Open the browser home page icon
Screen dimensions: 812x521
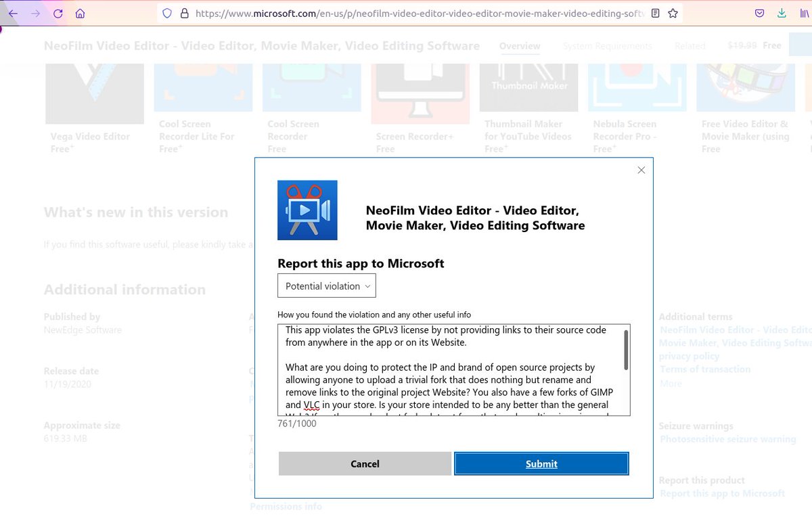80,13
